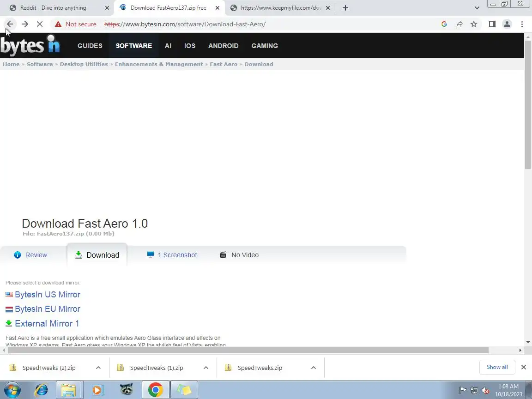The width and height of the screenshot is (532, 399).
Task: Download from BytesIn EU Mirror
Action: (48, 309)
